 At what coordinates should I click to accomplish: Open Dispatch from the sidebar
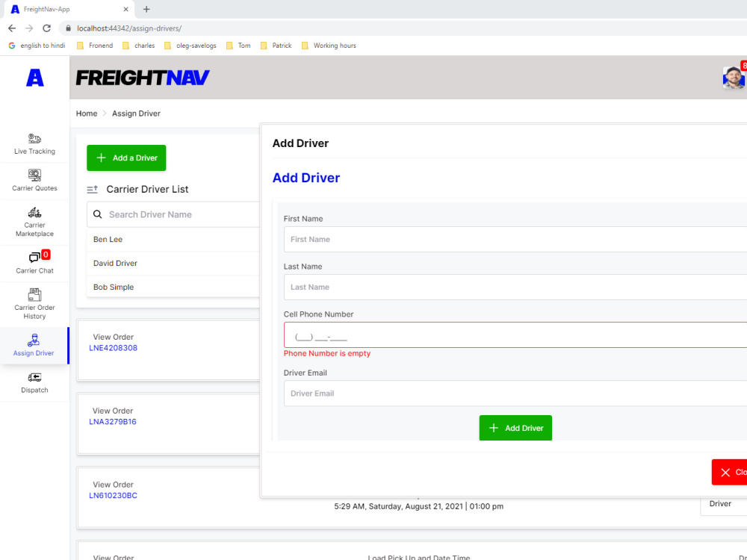click(34, 383)
